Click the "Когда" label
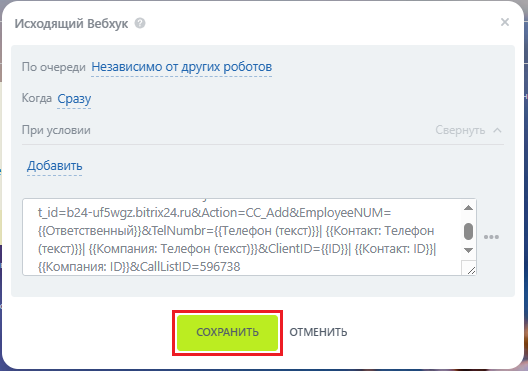This screenshot has width=528, height=371. 37,98
